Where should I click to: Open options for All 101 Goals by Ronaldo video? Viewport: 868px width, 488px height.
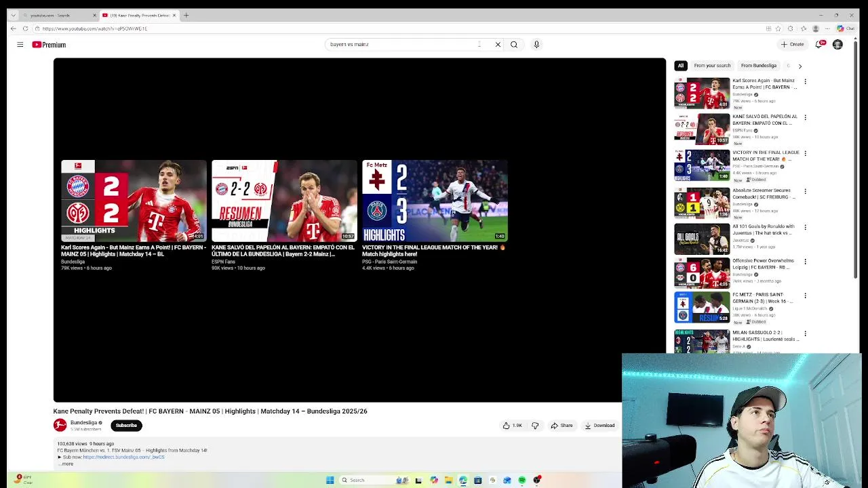[805, 227]
